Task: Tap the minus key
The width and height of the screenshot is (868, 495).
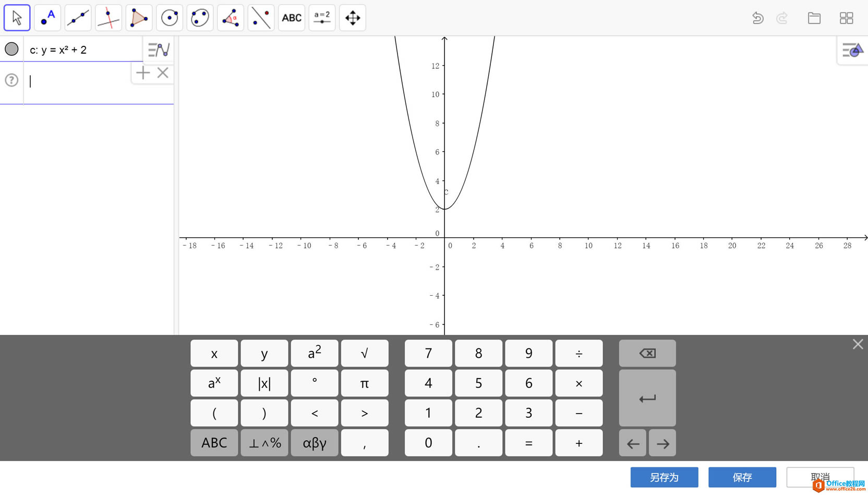Action: pos(579,413)
